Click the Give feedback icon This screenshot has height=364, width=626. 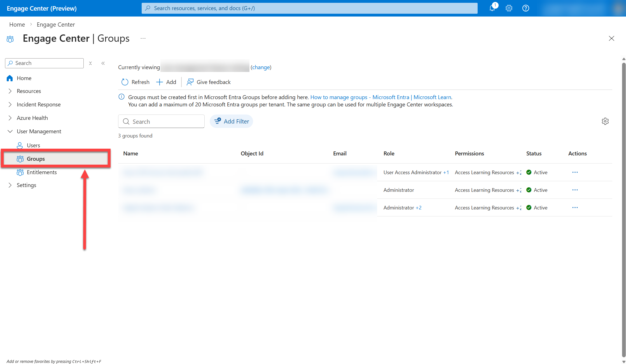190,82
